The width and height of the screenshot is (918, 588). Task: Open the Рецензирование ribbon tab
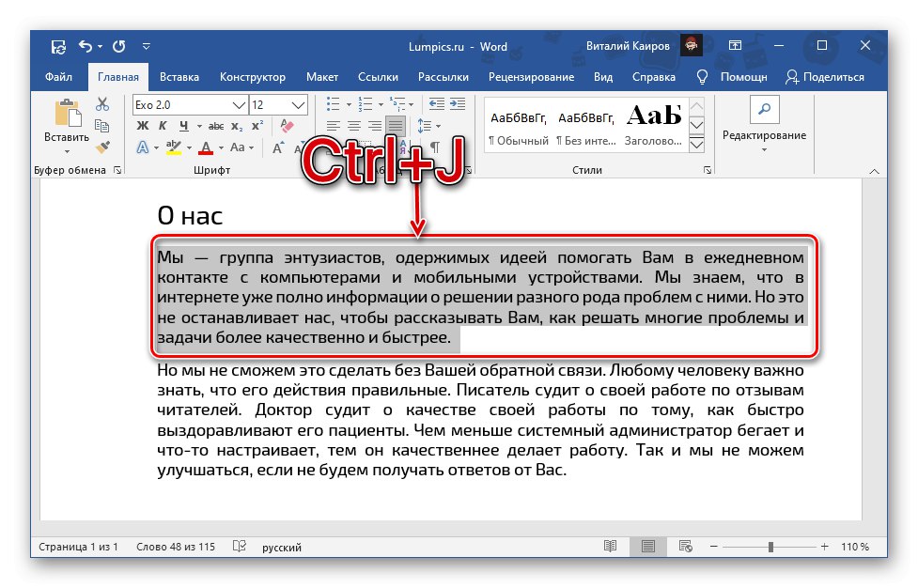pyautogui.click(x=532, y=76)
